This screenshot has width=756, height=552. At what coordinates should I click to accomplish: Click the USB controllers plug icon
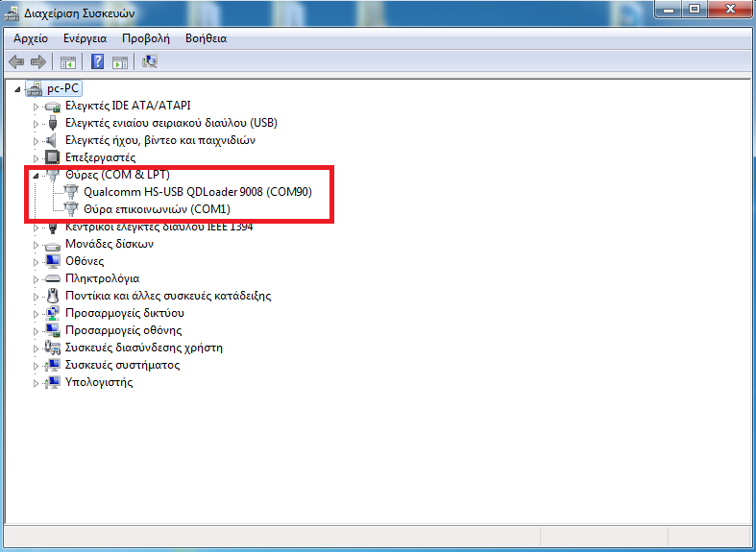53,123
